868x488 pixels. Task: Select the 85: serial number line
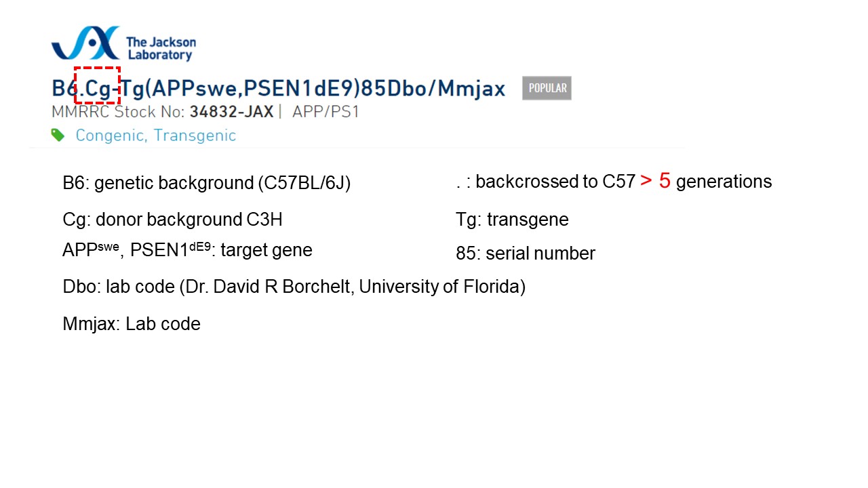[526, 253]
